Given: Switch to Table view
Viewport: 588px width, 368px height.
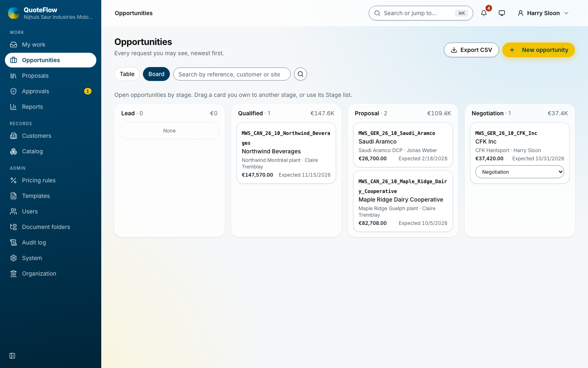Looking at the screenshot, I should [127, 74].
